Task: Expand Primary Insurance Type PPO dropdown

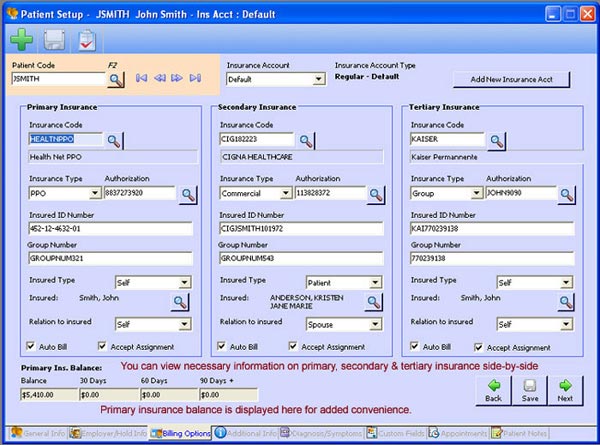Action: [x=94, y=193]
